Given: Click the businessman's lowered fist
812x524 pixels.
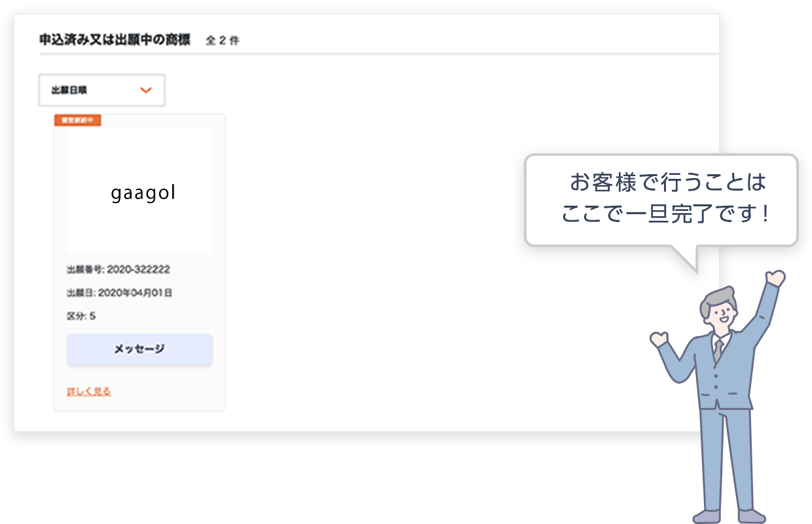Looking at the screenshot, I should click(x=658, y=338).
